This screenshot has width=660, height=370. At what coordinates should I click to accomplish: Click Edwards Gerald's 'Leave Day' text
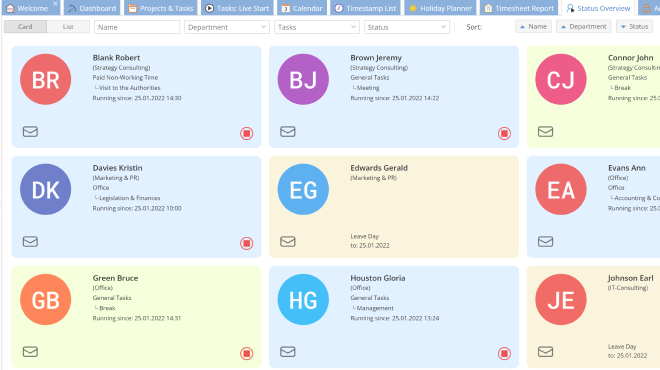coord(365,237)
